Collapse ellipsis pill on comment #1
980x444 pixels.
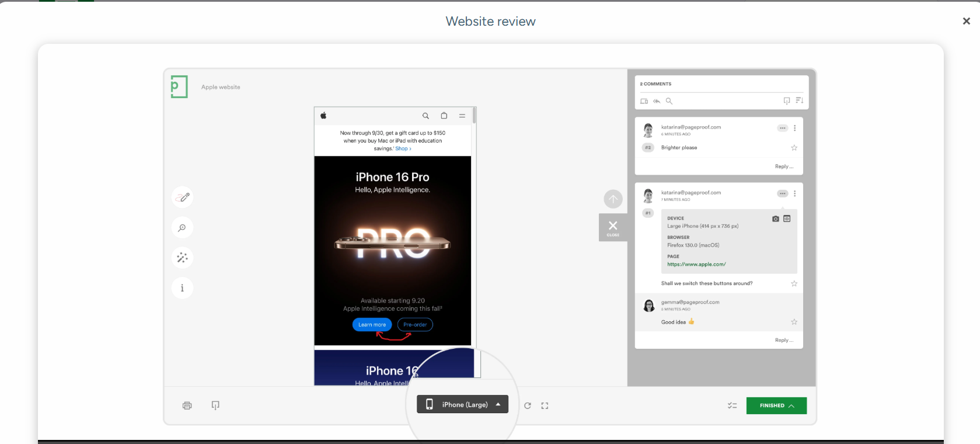[782, 193]
